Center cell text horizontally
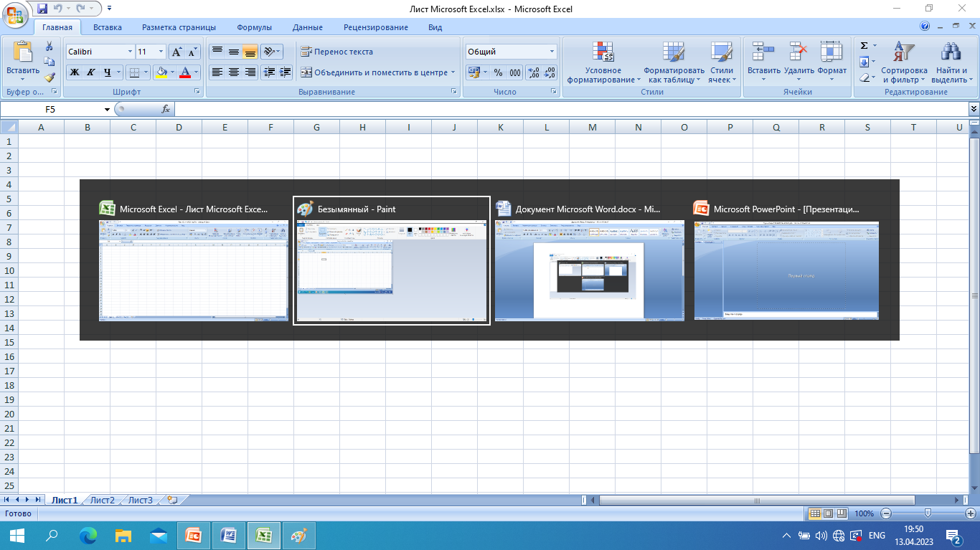The height and width of the screenshot is (550, 980). [233, 72]
